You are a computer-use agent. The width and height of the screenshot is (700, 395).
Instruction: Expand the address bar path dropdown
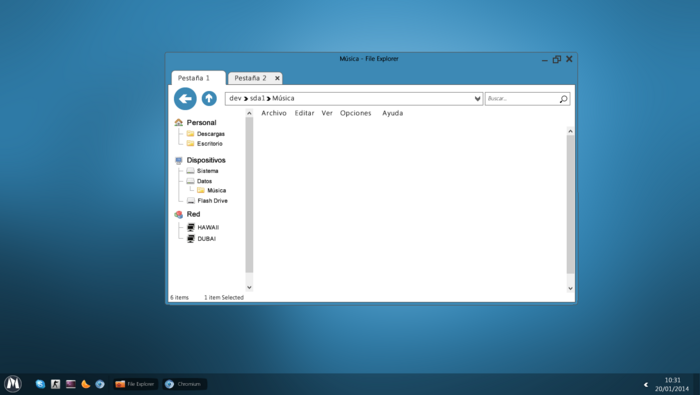(x=477, y=99)
